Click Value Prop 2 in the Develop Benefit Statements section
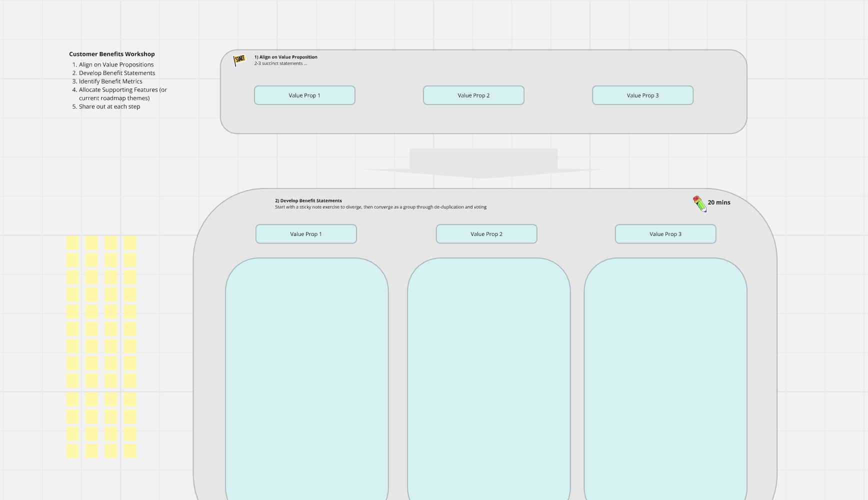The image size is (868, 500). [x=486, y=234]
